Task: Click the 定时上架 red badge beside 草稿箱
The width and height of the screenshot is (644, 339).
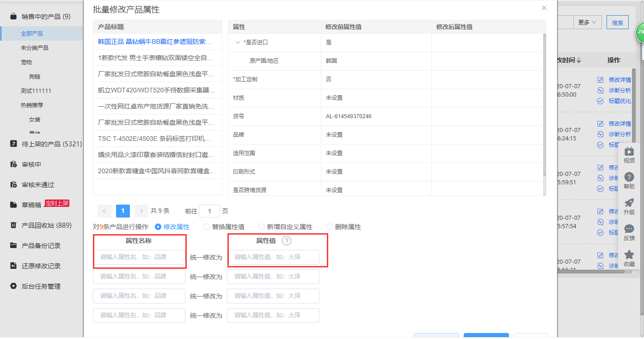Action: 57,204
